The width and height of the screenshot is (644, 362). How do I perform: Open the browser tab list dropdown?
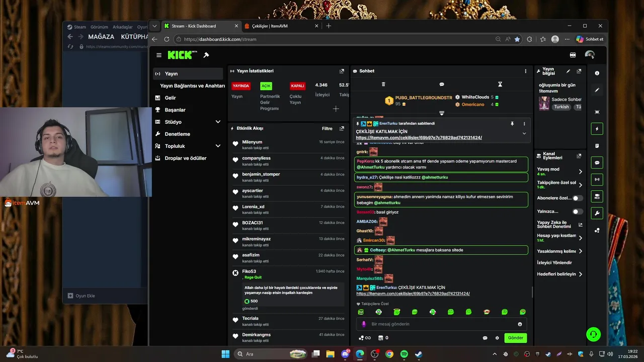coord(154,26)
